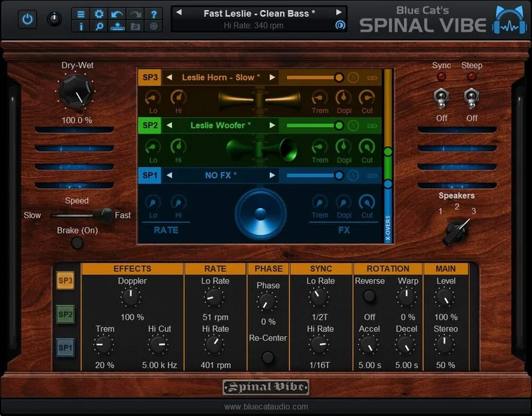The image size is (532, 416).
Task: Click the grayed-out target circle icon in the toolbar
Action: point(154,26)
